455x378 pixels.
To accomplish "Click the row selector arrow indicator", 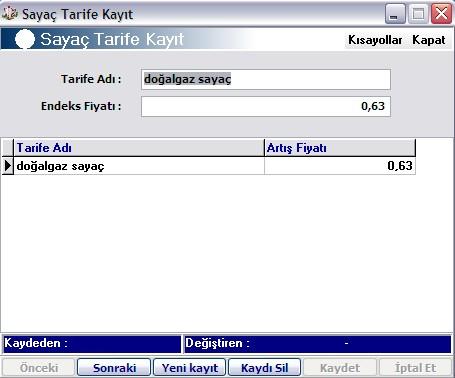I will (x=8, y=166).
